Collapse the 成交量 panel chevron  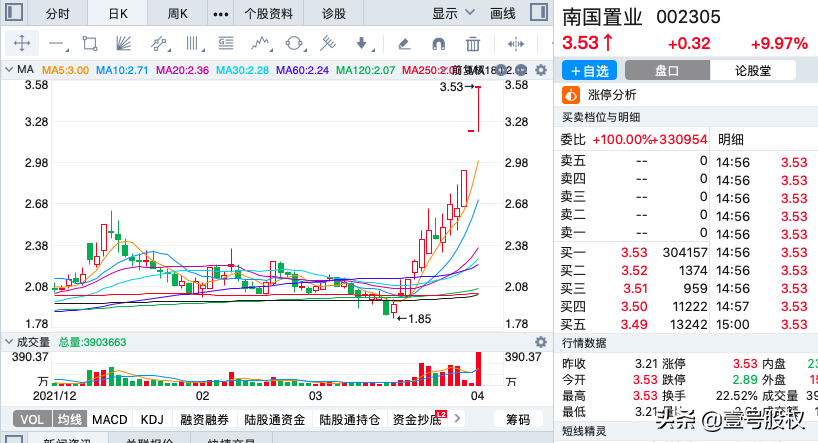point(8,342)
